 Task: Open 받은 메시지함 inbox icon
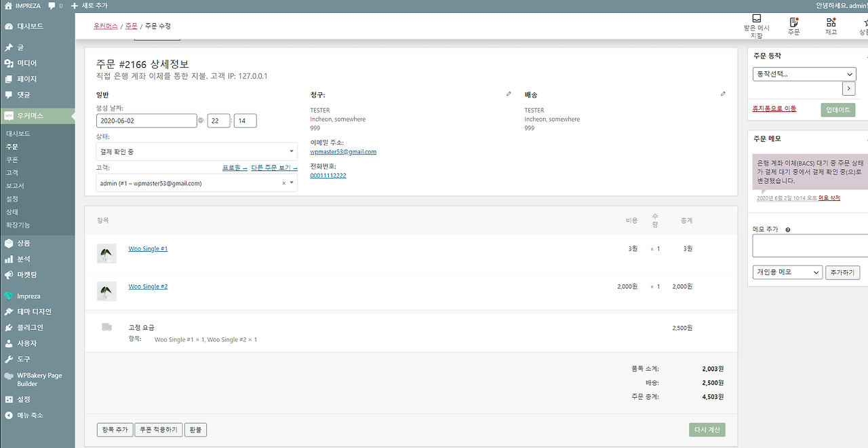(x=756, y=26)
